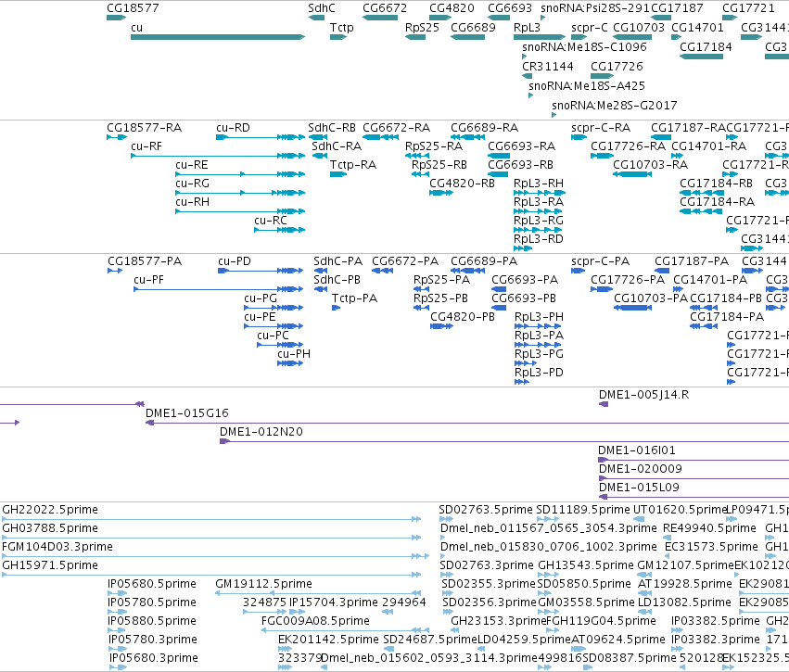Screen dimensions: 789x672
Task: Click snoRNA:Me18S-A425 label
Action: click(587, 86)
